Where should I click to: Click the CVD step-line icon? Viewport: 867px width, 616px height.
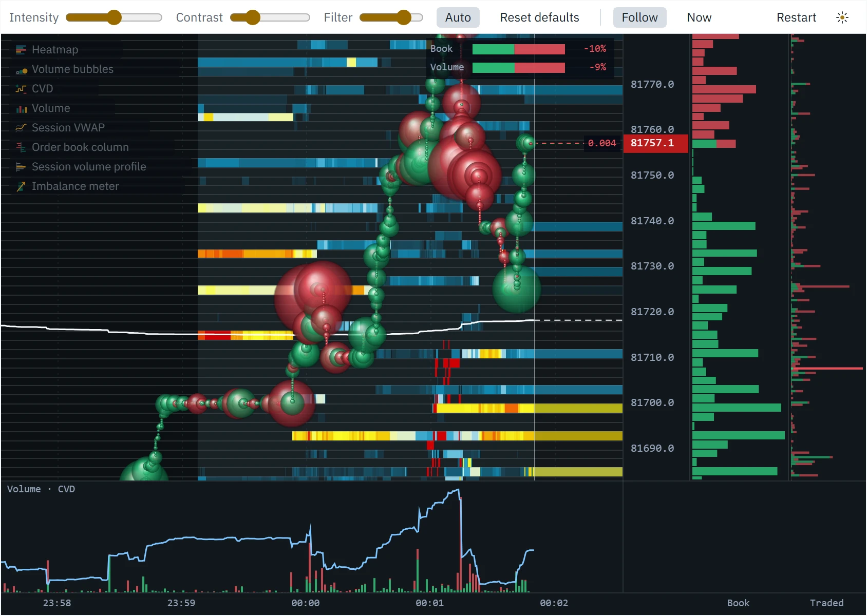point(21,89)
